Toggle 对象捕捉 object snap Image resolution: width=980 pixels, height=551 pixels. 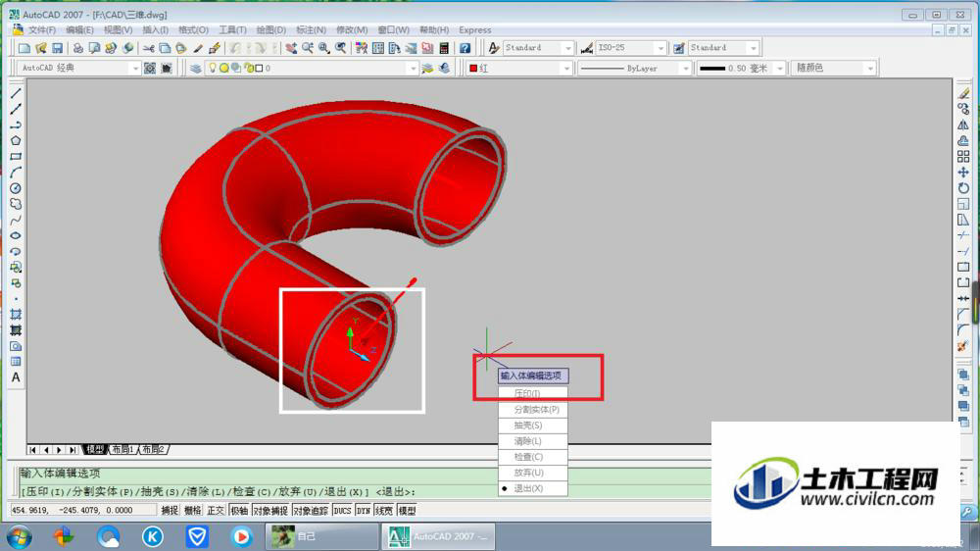coord(270,511)
